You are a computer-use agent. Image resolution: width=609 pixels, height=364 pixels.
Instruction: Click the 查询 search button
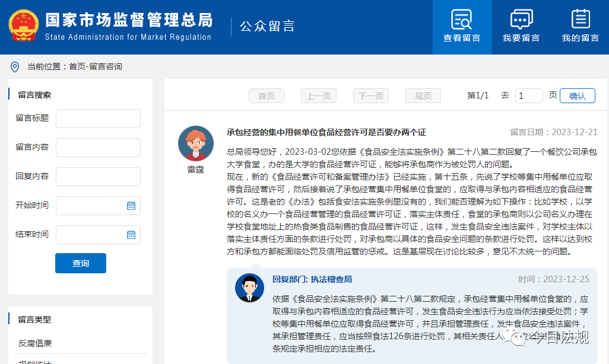click(81, 263)
